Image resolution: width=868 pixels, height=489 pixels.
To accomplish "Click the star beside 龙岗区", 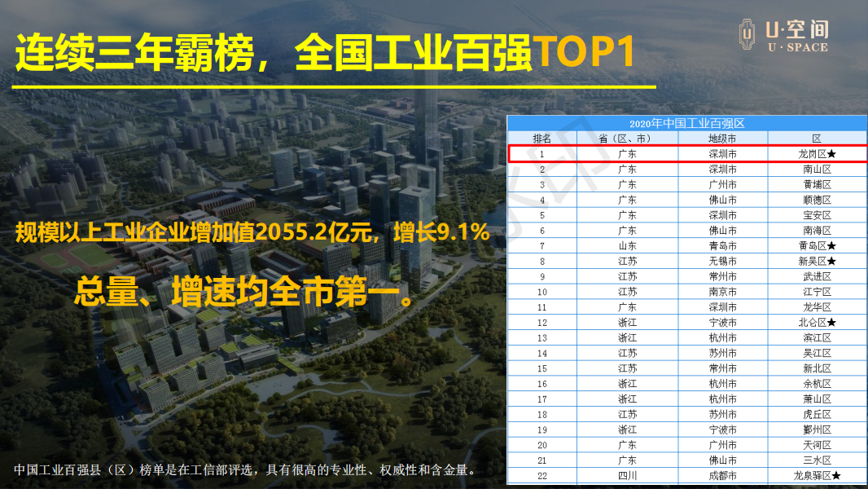I will point(832,154).
